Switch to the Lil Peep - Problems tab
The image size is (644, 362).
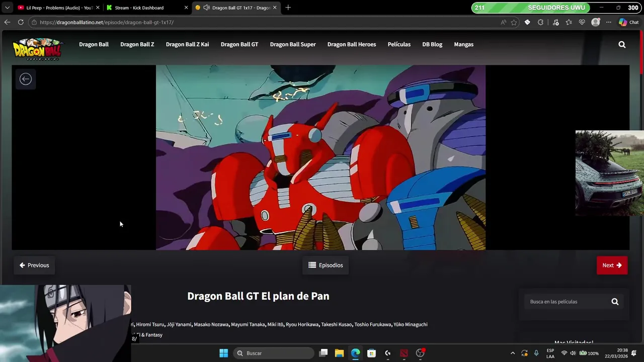pos(58,8)
